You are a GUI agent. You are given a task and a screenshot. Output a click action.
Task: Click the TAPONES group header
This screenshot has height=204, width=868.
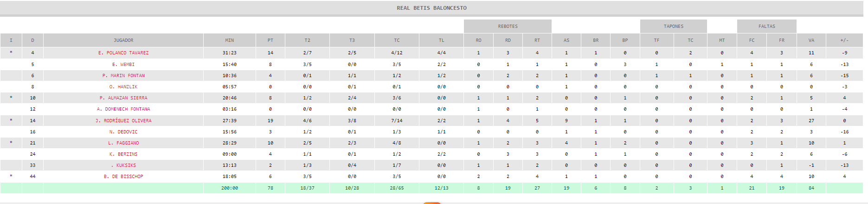pos(674,26)
